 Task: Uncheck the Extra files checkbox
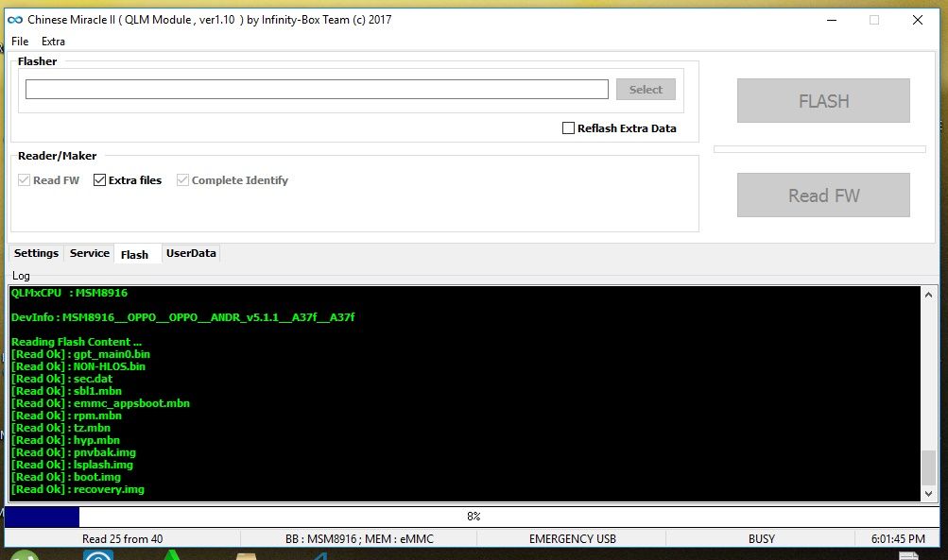pyautogui.click(x=100, y=180)
